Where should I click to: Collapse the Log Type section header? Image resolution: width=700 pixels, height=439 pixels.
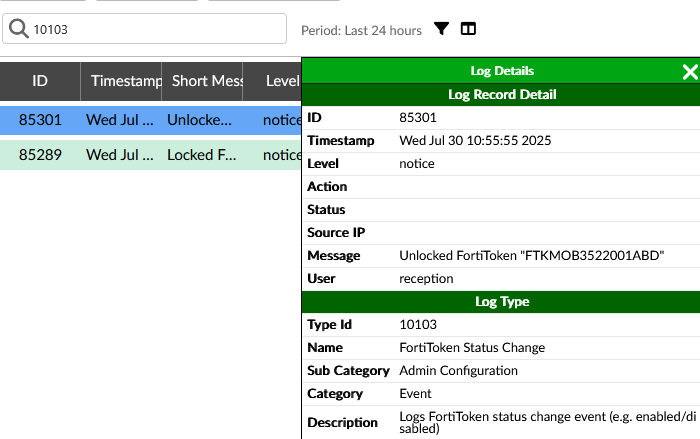coord(502,301)
